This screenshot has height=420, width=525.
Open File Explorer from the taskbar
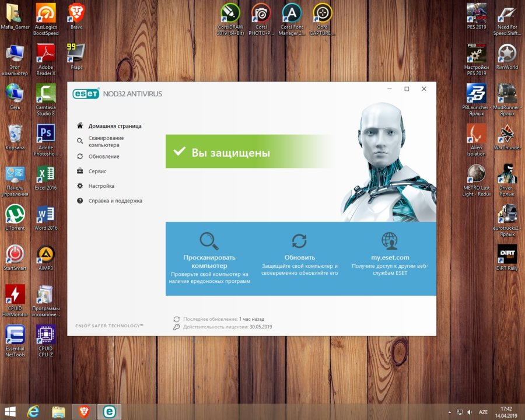tap(58, 412)
